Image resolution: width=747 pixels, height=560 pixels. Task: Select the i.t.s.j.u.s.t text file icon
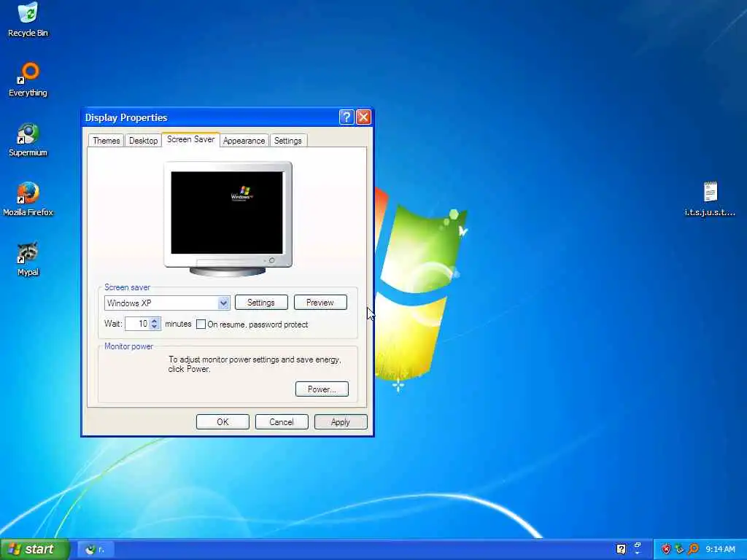click(x=710, y=199)
